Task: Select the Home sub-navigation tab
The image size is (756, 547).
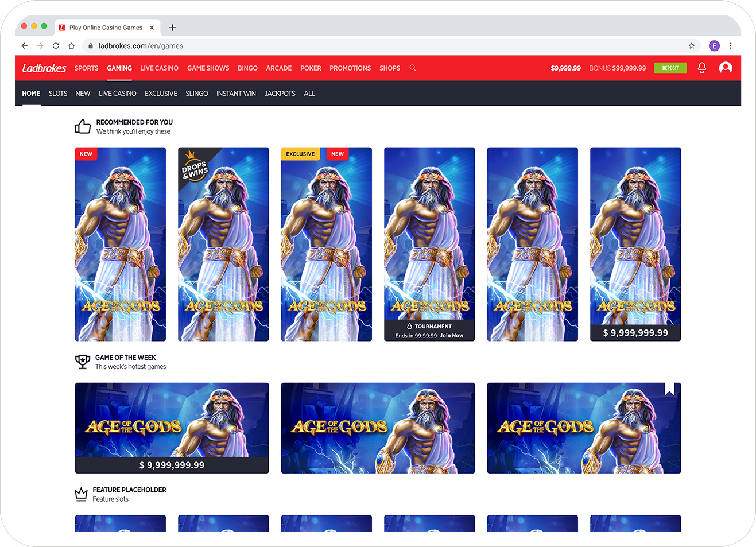Action: 31,94
